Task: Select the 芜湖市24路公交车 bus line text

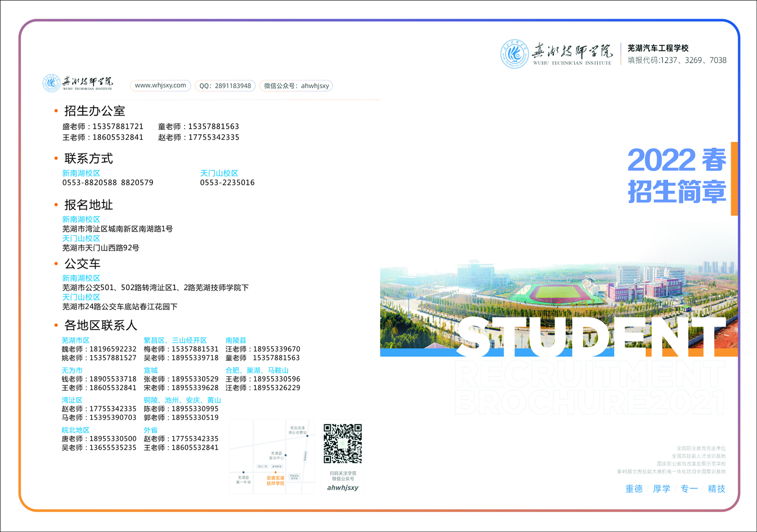Action: tap(120, 307)
